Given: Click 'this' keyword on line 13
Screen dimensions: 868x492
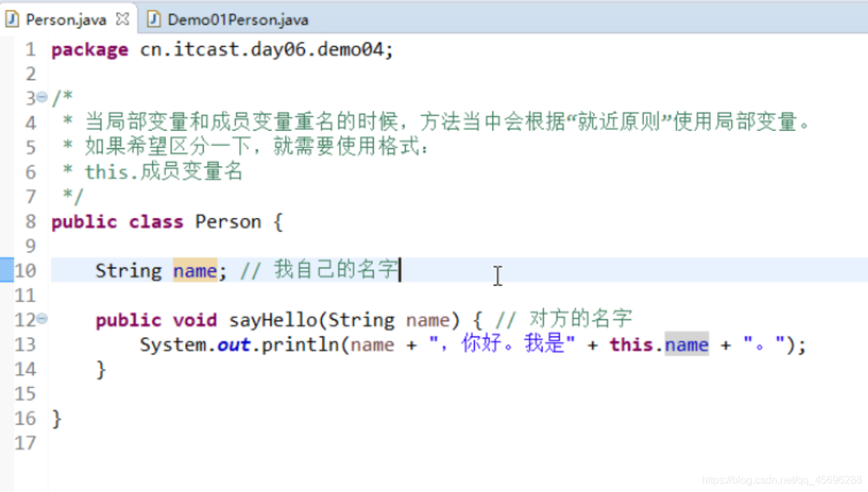Looking at the screenshot, I should (631, 344).
